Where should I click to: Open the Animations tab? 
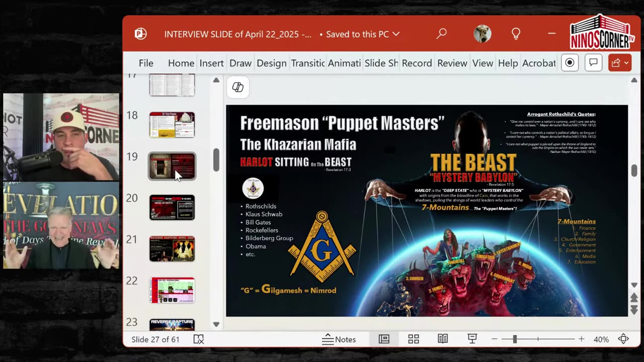click(x=344, y=63)
